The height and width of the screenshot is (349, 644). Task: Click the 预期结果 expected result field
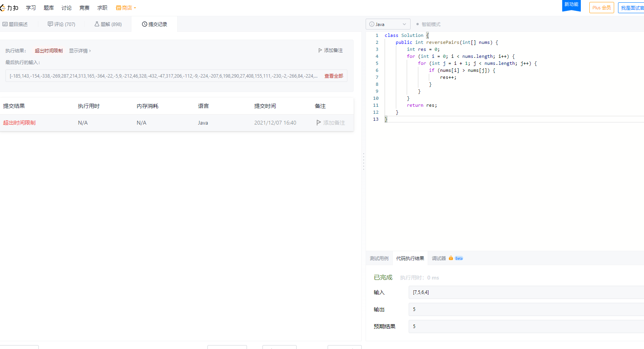coord(526,326)
